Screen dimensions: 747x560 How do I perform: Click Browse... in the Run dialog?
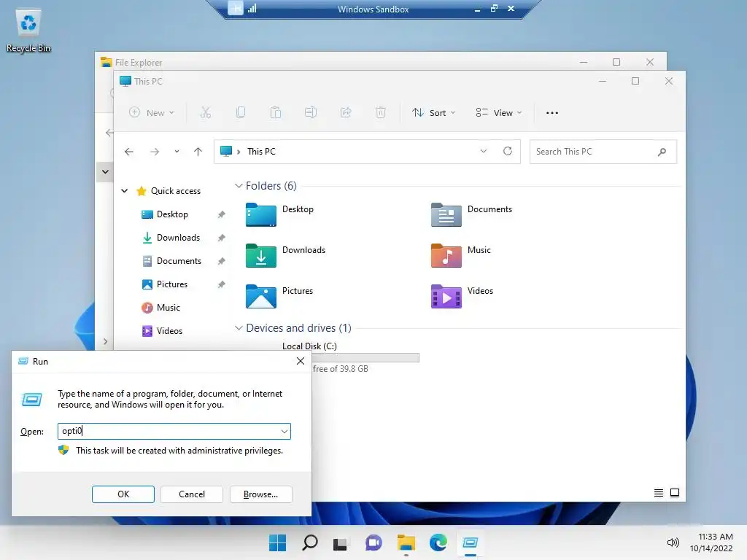(260, 494)
